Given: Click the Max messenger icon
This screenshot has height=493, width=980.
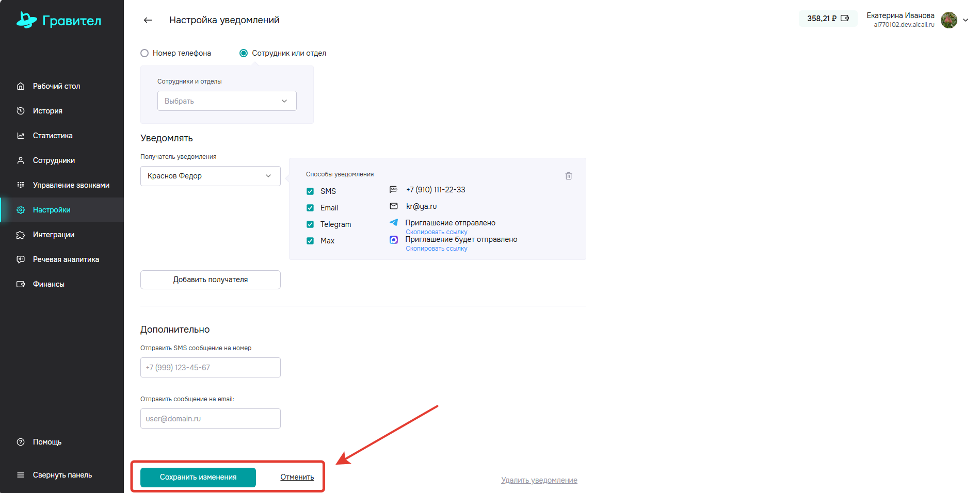Looking at the screenshot, I should [x=394, y=240].
